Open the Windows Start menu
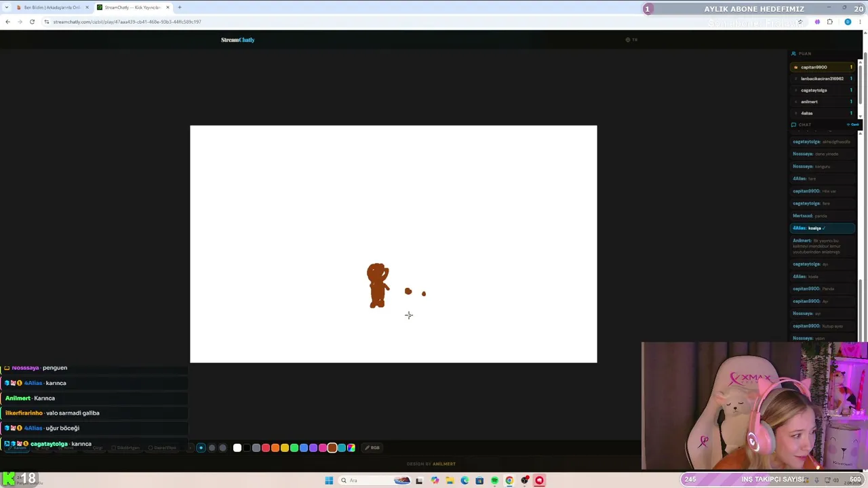Image resolution: width=868 pixels, height=488 pixels. 329,481
